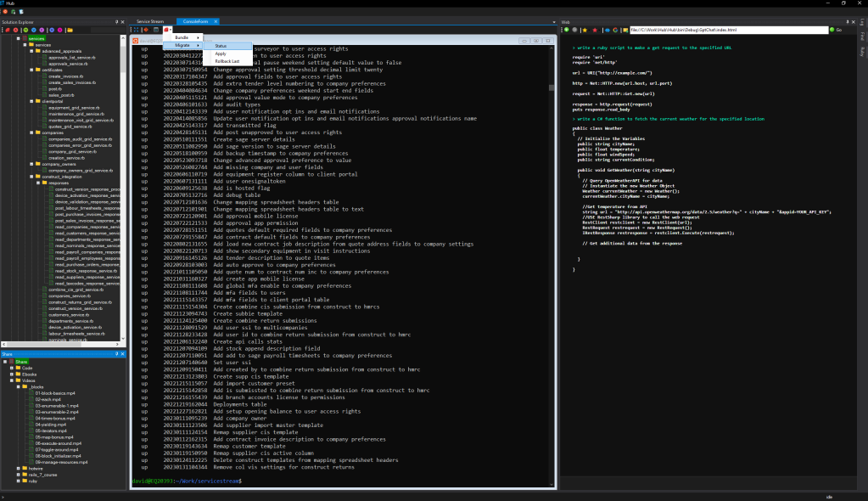Expand the Code folder in Share panel
The height and width of the screenshot is (501, 868).
(12, 368)
